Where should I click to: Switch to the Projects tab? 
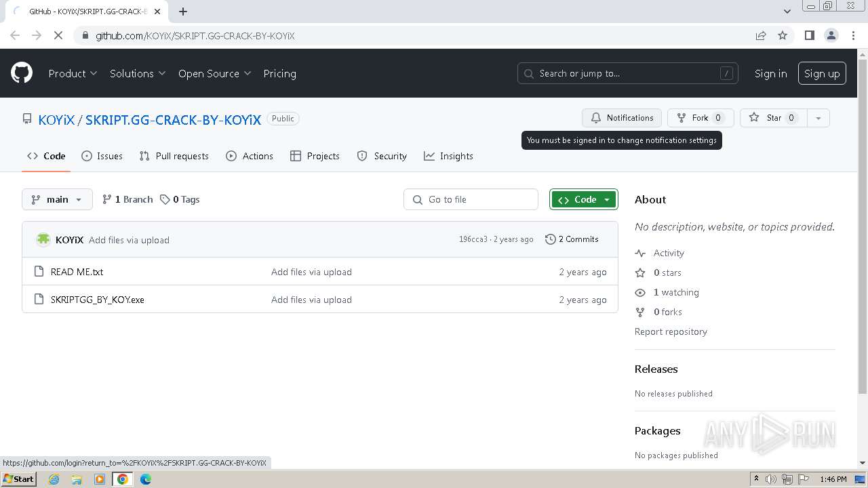point(315,156)
